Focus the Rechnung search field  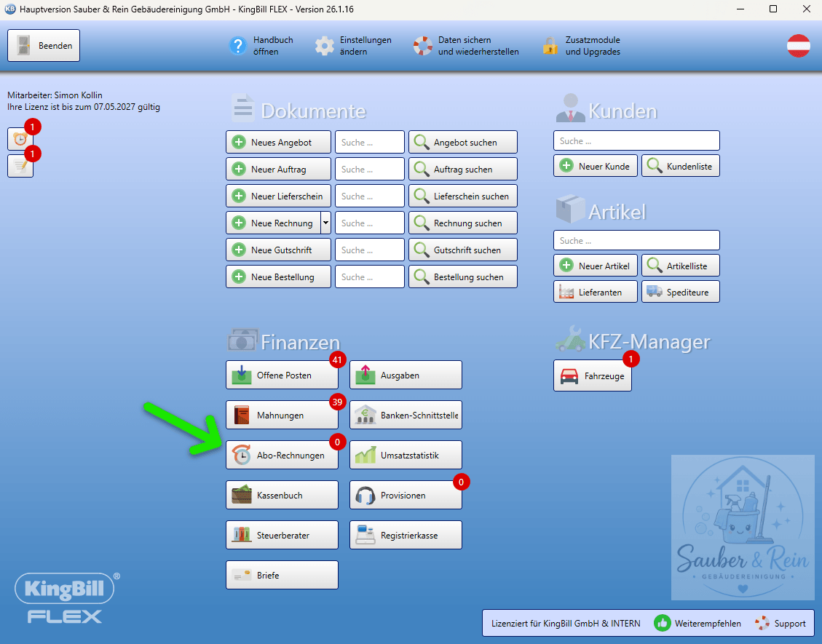tap(370, 223)
